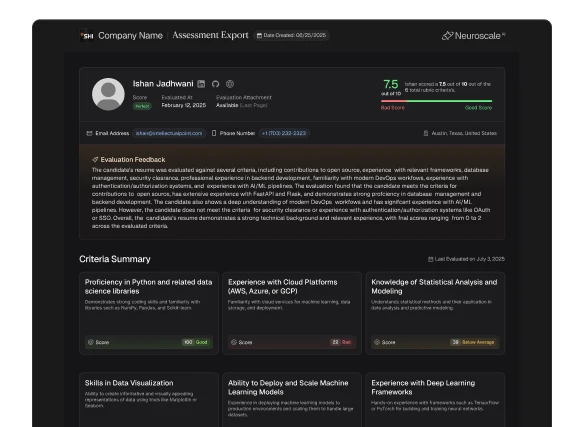Click the Evaluated At label
584x427 pixels.
tap(177, 97)
